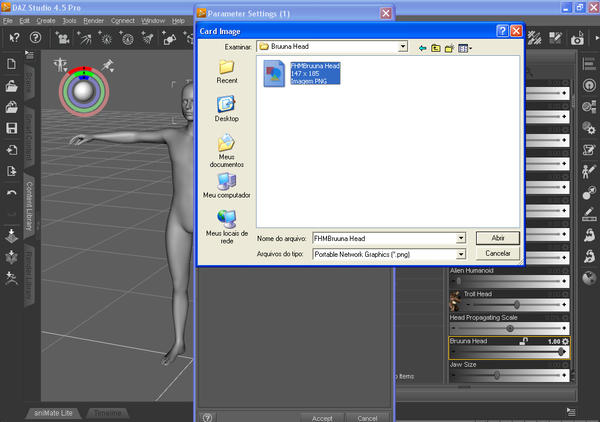Create a new distant light
The width and height of the screenshot is (600, 422).
(x=85, y=38)
